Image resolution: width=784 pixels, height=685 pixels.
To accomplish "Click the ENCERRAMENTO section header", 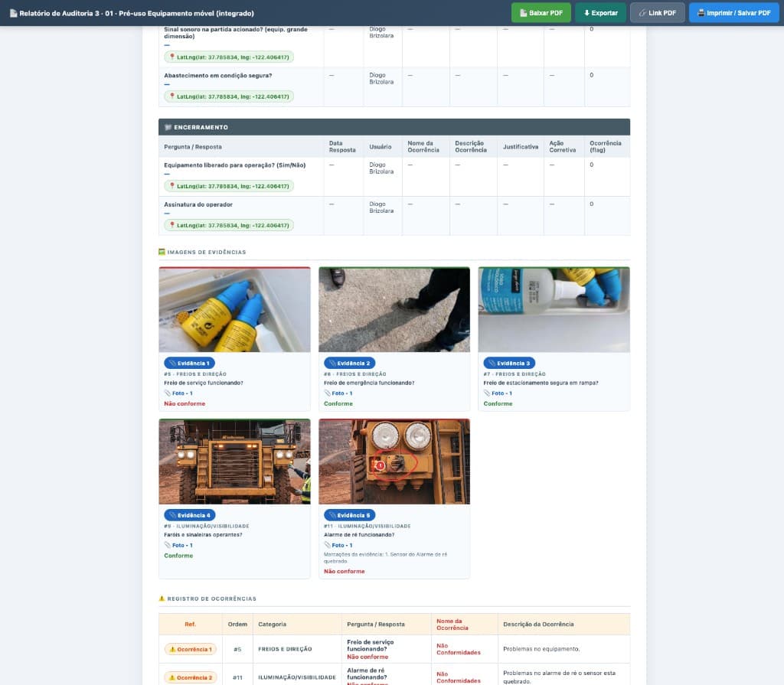I will click(394, 128).
